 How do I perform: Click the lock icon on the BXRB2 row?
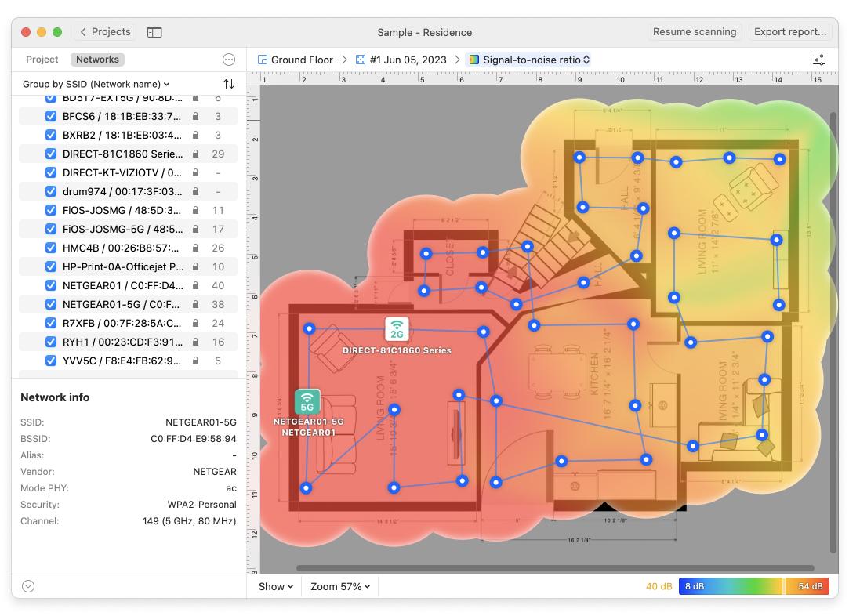[195, 135]
